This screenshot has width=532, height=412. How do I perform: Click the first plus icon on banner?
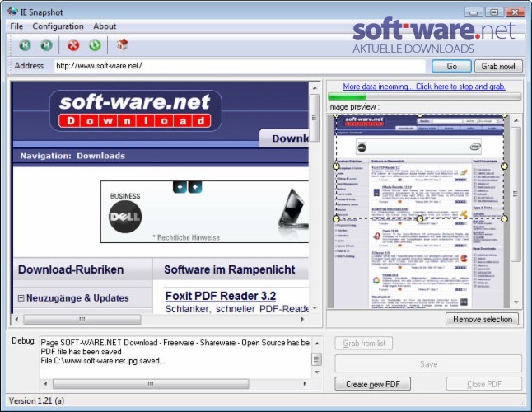[180, 187]
